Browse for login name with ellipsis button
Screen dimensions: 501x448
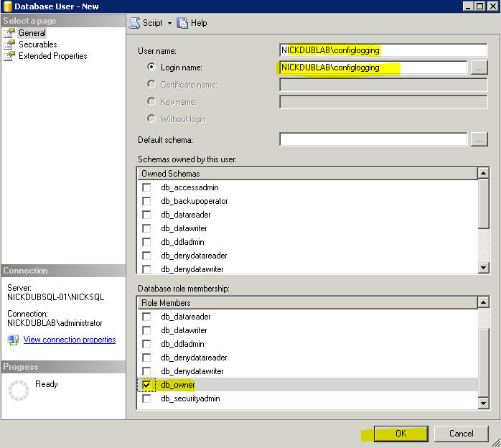(479, 67)
